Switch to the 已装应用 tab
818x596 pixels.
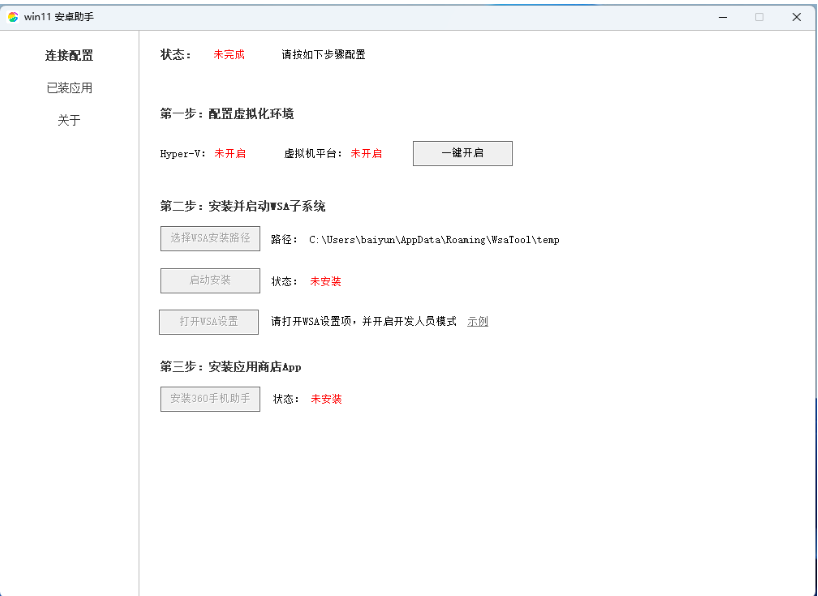pyautogui.click(x=69, y=88)
